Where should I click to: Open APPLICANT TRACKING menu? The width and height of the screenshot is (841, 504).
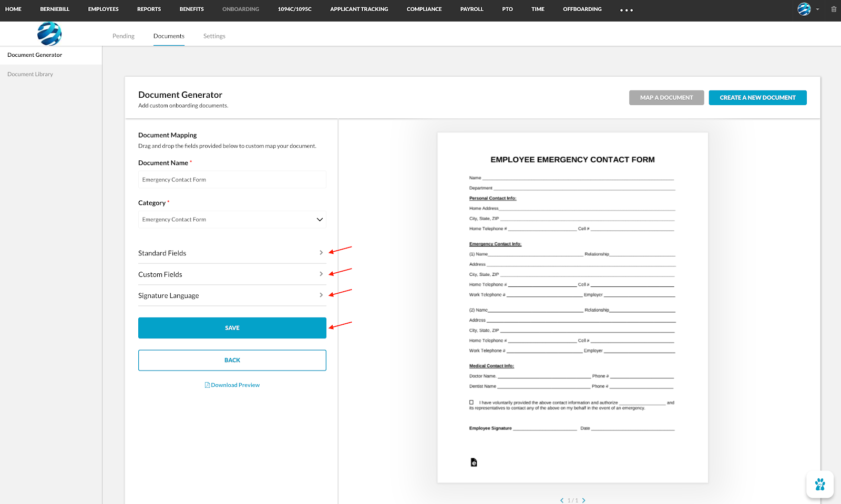click(360, 9)
